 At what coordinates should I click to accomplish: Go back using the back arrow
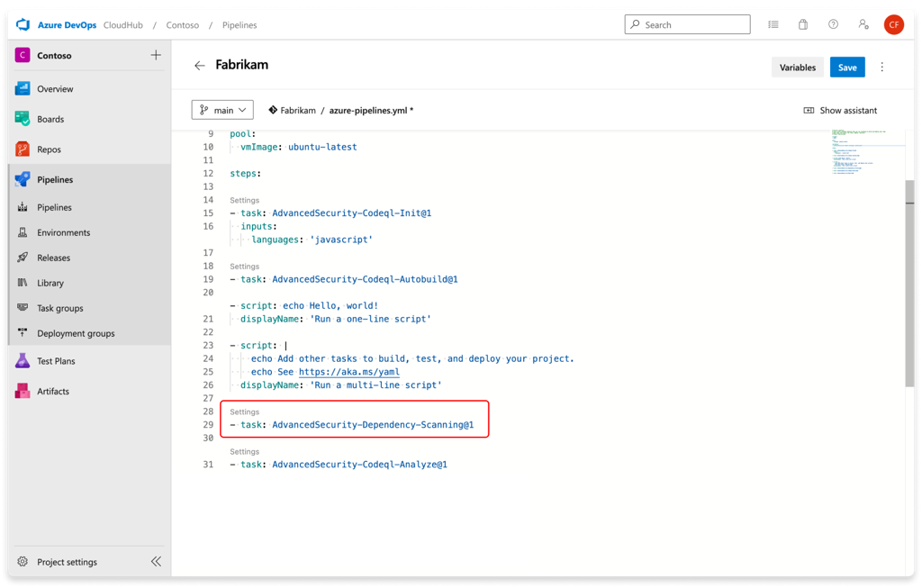point(199,65)
